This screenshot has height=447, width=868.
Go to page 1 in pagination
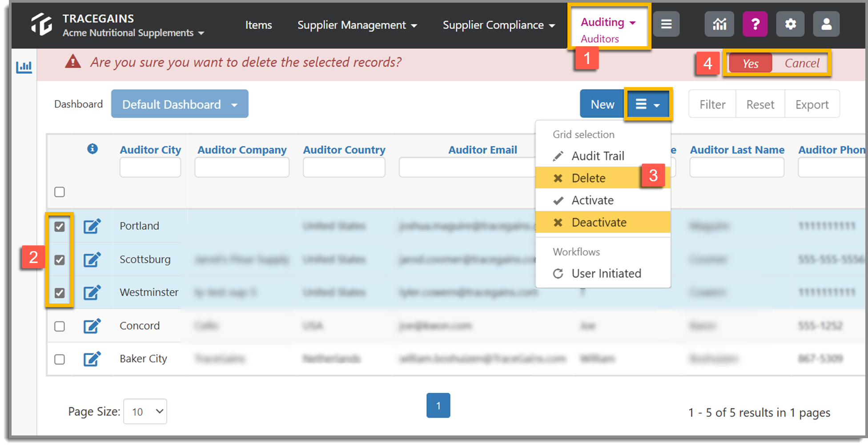pyautogui.click(x=438, y=405)
